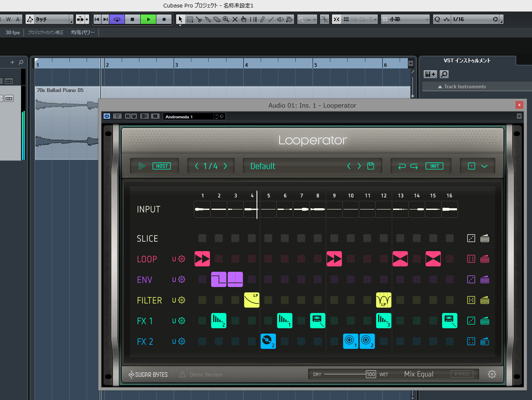The height and width of the screenshot is (400, 532).
Task: Open Looperator settings gear at bottom right
Action: pyautogui.click(x=492, y=374)
